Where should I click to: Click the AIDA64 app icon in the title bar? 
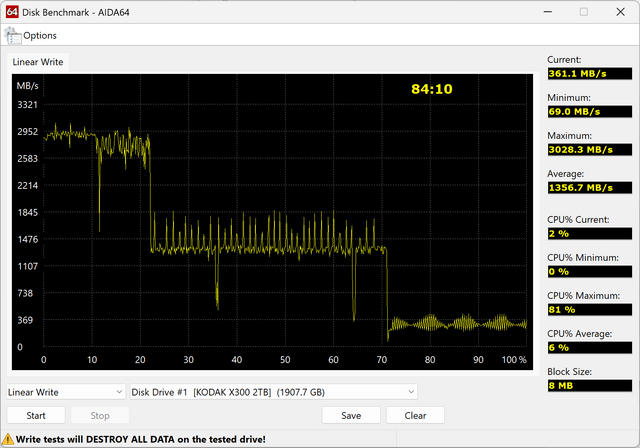tap(12, 12)
